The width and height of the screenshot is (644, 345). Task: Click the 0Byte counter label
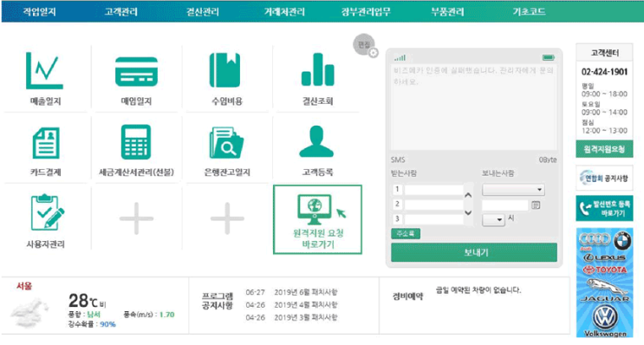click(x=548, y=160)
